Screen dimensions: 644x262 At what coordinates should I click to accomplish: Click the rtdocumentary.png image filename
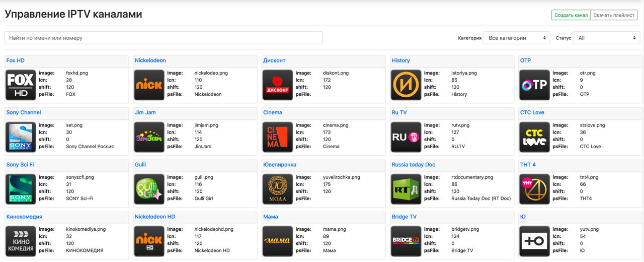(x=472, y=177)
